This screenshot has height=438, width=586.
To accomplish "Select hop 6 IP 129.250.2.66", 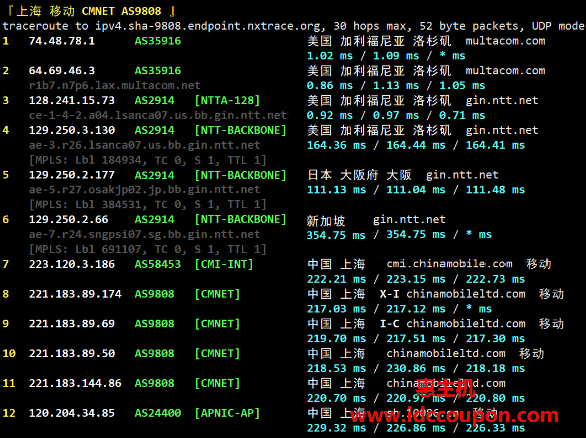I will coord(69,219).
